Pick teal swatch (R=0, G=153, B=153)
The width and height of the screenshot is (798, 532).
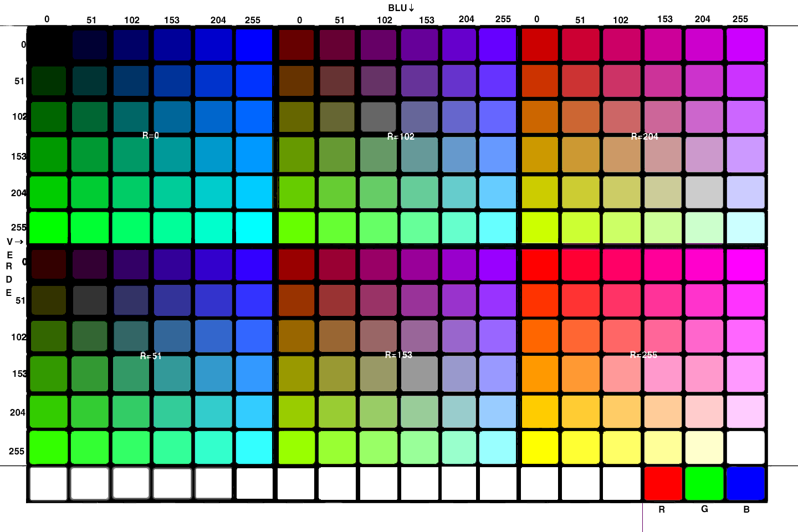coord(172,154)
